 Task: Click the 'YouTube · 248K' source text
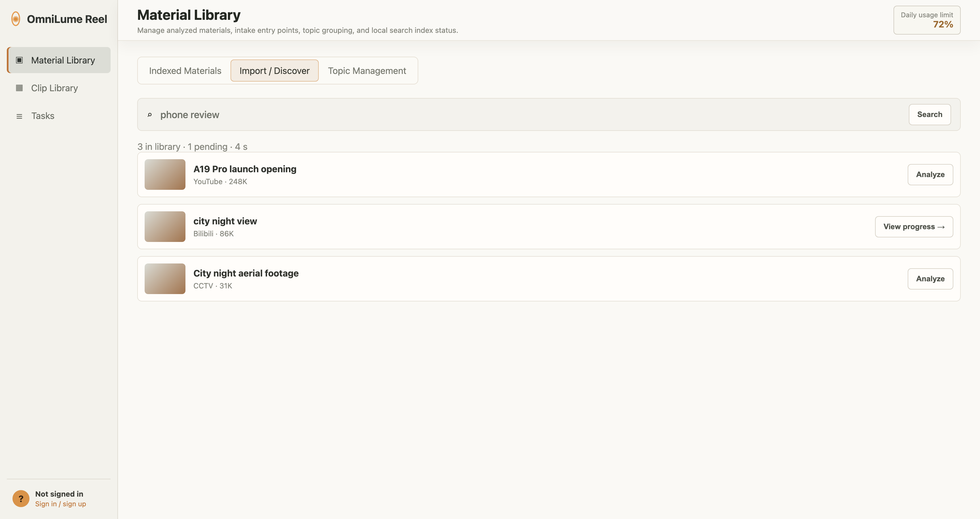[220, 182]
